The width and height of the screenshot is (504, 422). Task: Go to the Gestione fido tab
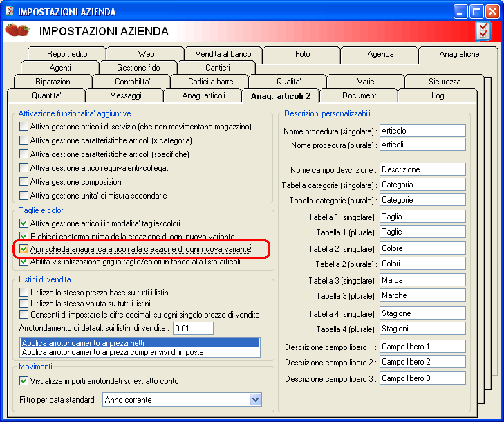(x=138, y=68)
